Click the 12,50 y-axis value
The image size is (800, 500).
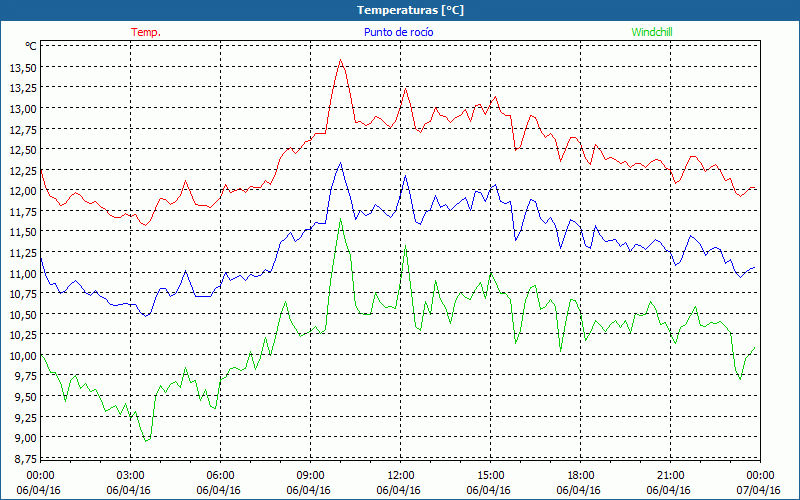(22, 149)
